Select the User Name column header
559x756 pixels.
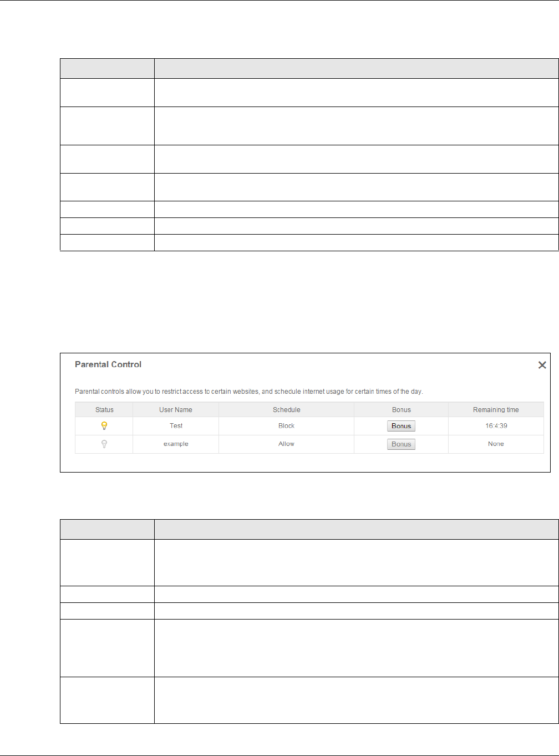point(176,410)
